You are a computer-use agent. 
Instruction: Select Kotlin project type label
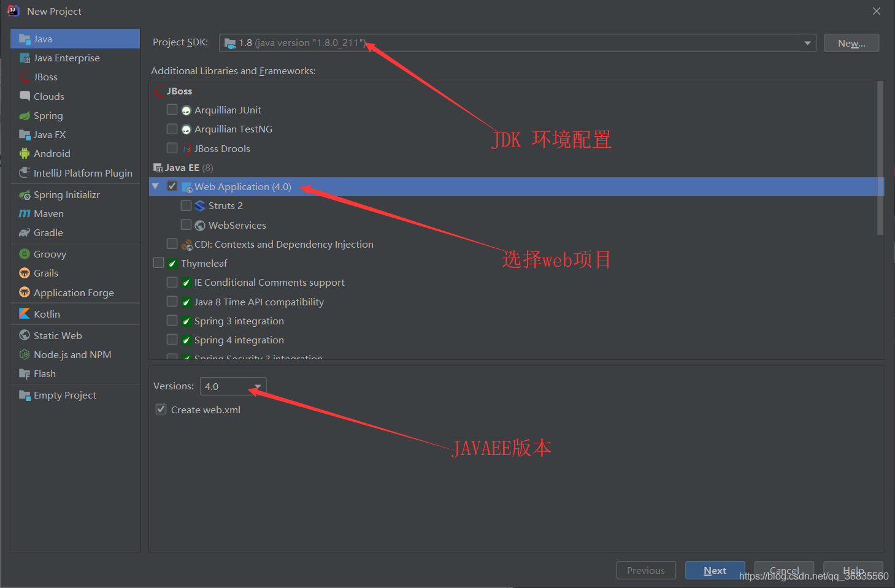point(47,314)
